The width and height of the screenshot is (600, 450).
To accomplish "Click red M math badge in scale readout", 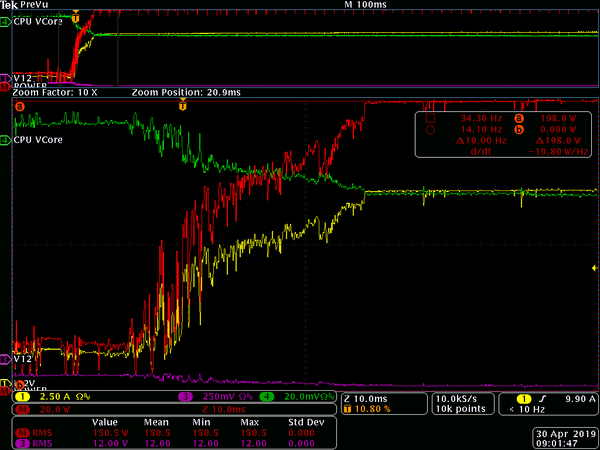I will click(x=22, y=409).
